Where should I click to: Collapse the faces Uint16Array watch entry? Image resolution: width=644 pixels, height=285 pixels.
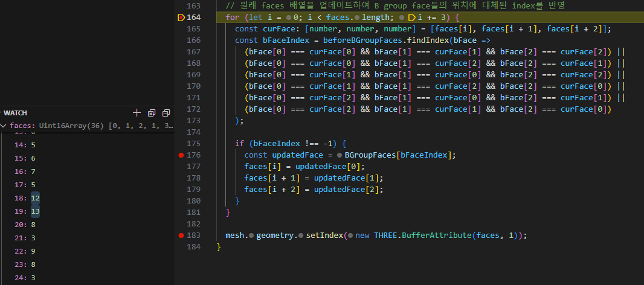[x=3, y=126]
